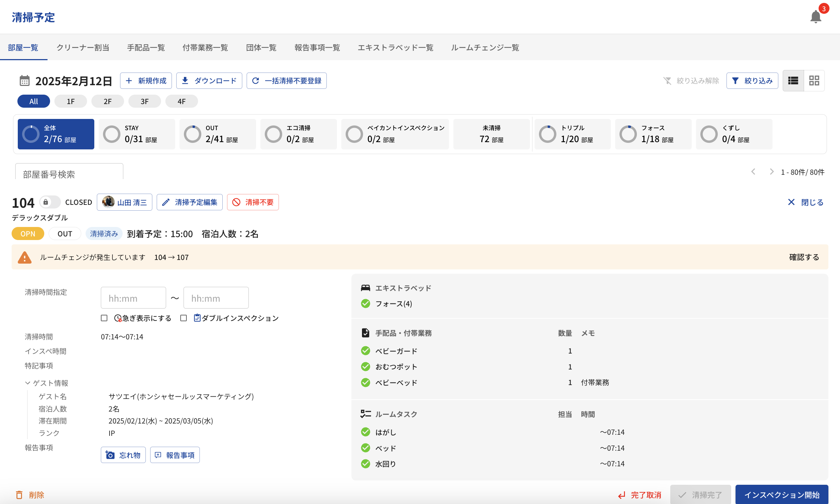The width and height of the screenshot is (840, 504).
Task: Open the notification bell
Action: click(816, 17)
